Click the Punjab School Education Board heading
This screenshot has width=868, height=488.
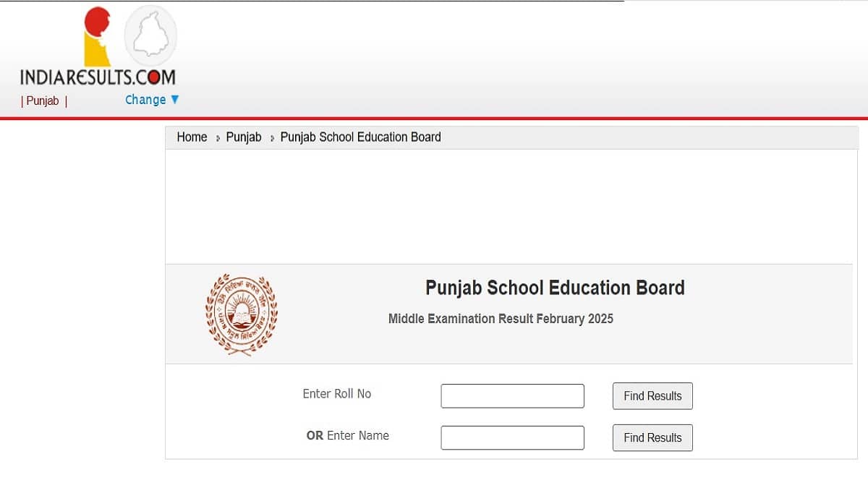pyautogui.click(x=555, y=288)
